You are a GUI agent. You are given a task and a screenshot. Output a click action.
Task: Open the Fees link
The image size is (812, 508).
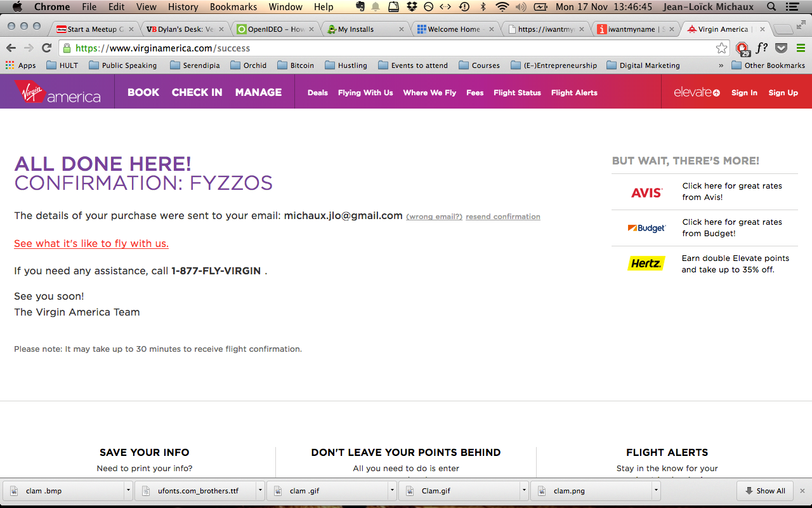point(475,93)
